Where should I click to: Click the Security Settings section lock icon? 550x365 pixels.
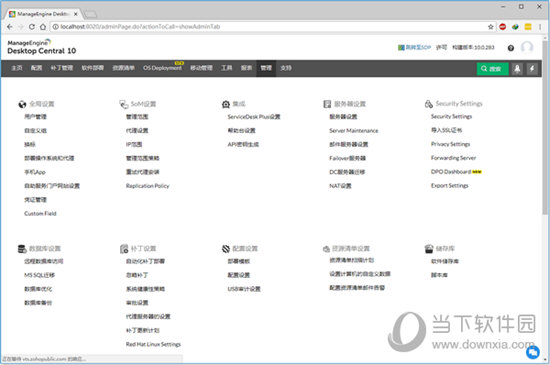(x=429, y=104)
